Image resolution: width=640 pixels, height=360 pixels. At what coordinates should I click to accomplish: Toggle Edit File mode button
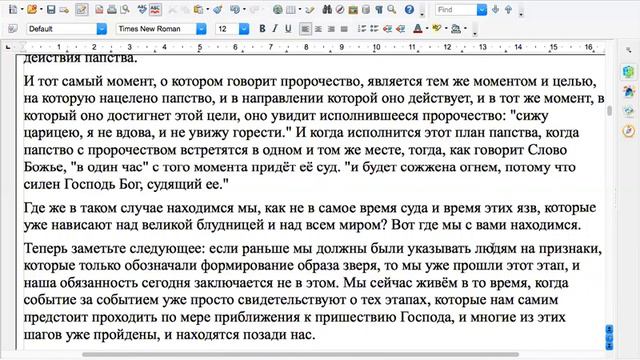[82, 9]
